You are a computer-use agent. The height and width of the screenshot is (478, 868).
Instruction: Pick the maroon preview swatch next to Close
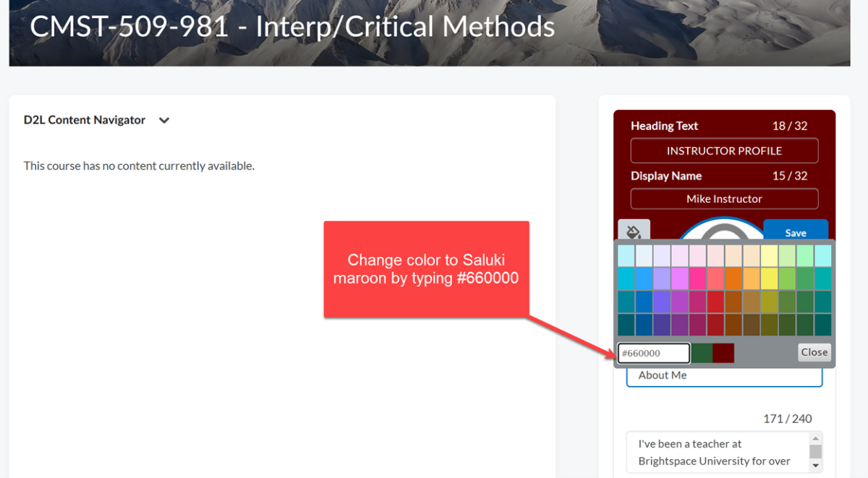[x=724, y=353]
